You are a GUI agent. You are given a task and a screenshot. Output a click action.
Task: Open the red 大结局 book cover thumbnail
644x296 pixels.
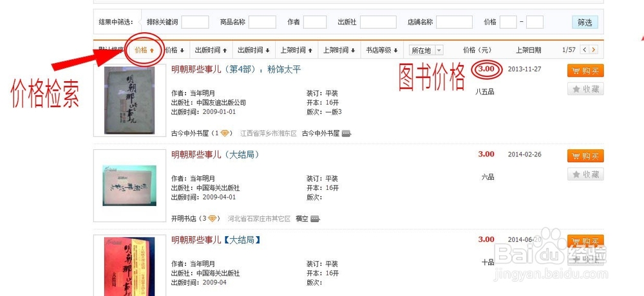click(x=130, y=266)
